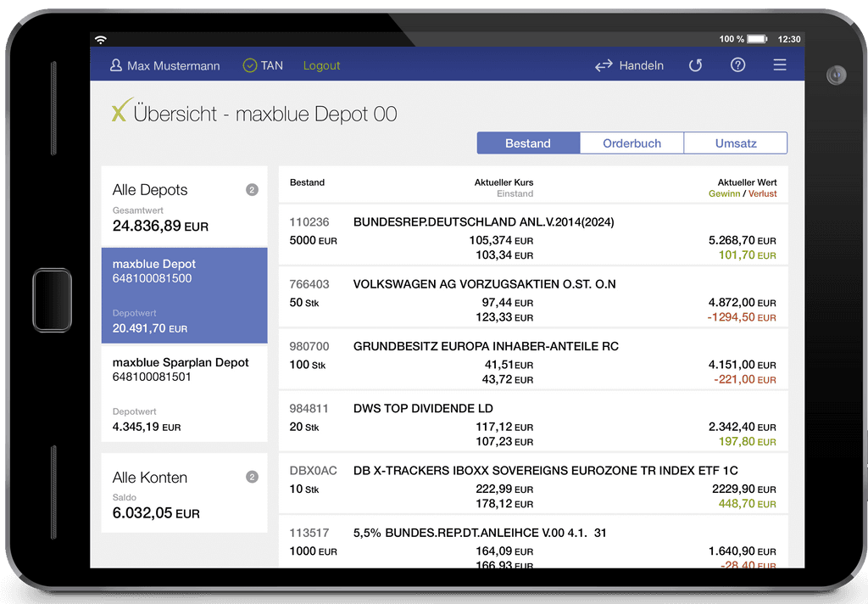The image size is (868, 604).
Task: Click the Aktueller Wert column header
Action: tap(747, 182)
